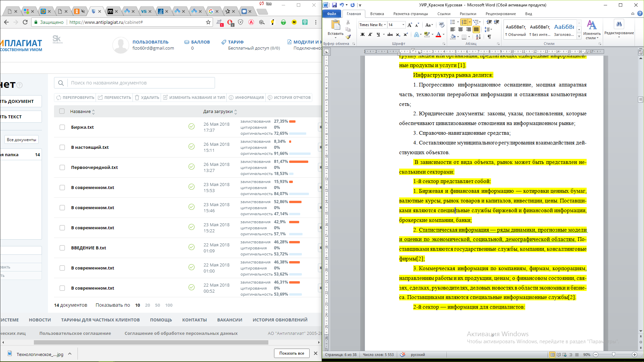Open Word help question mark icon

click(640, 14)
